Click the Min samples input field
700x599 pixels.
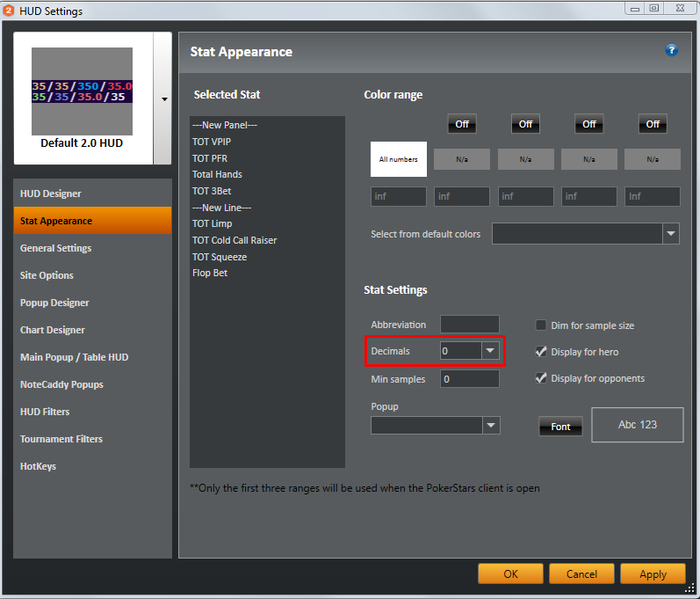pos(469,379)
